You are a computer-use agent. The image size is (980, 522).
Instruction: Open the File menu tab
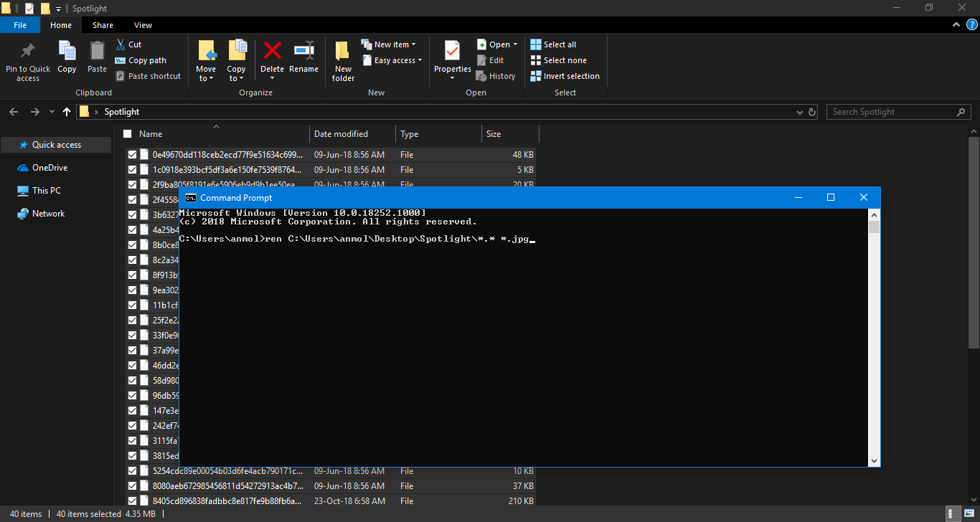click(x=20, y=25)
